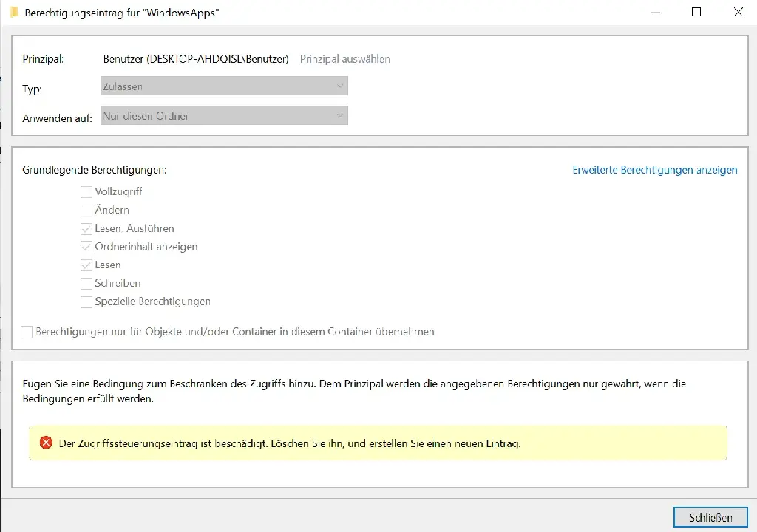This screenshot has width=757, height=532.
Task: Toggle Berechtigungen nur für Objekte übernehmen checkbox
Action: tap(27, 332)
